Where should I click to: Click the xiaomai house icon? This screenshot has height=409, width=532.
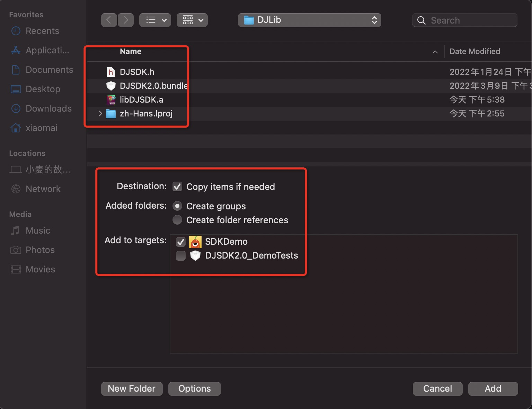point(16,128)
